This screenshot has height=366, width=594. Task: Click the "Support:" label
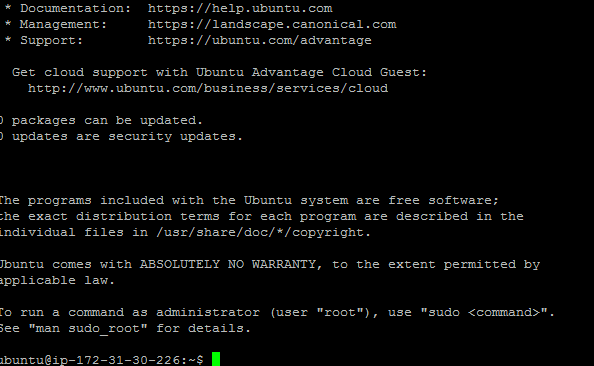click(51, 40)
